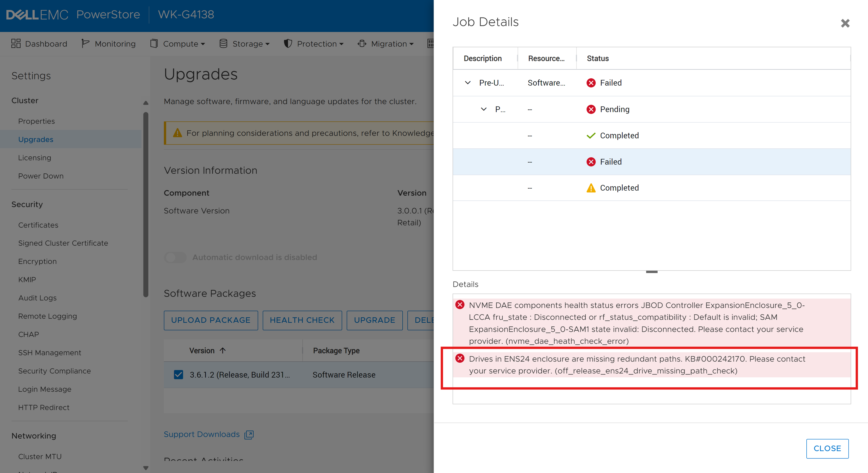Click the warning triangle in the planning banner

point(178,133)
